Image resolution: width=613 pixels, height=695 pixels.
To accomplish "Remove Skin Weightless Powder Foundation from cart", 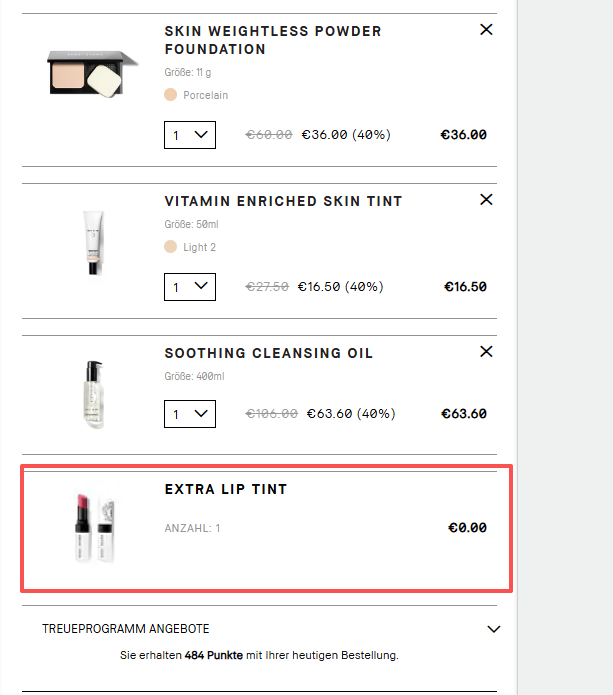I will coord(487,30).
